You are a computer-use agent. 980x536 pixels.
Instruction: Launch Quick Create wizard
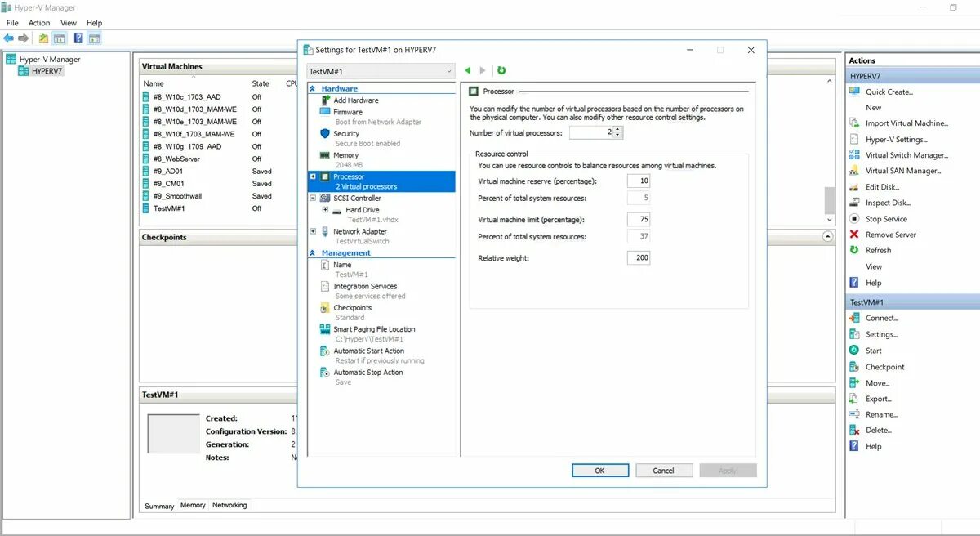891,92
